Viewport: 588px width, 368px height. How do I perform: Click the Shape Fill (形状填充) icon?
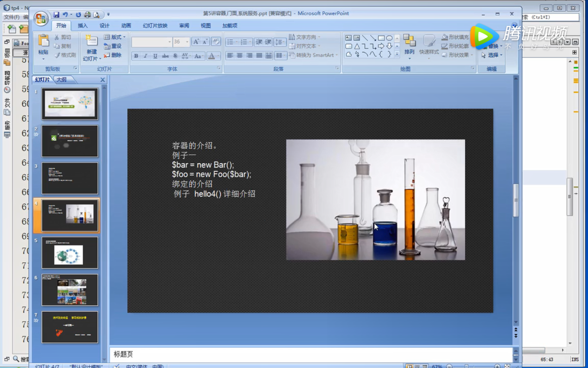[x=444, y=37]
